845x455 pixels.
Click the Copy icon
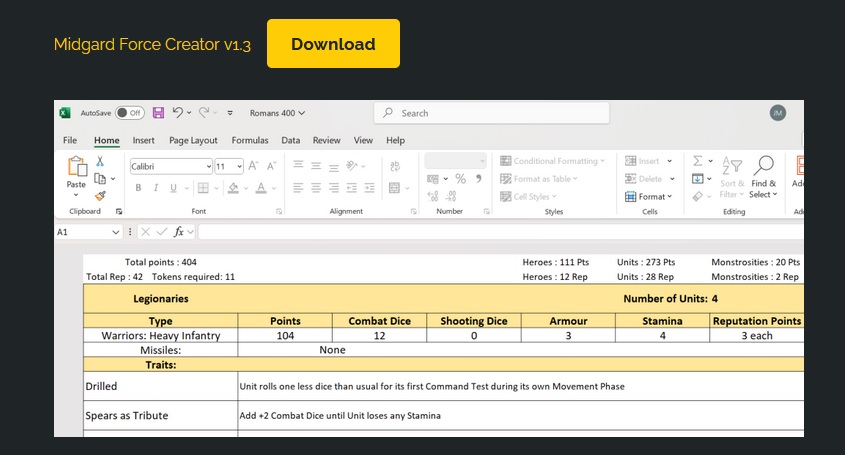click(x=100, y=178)
